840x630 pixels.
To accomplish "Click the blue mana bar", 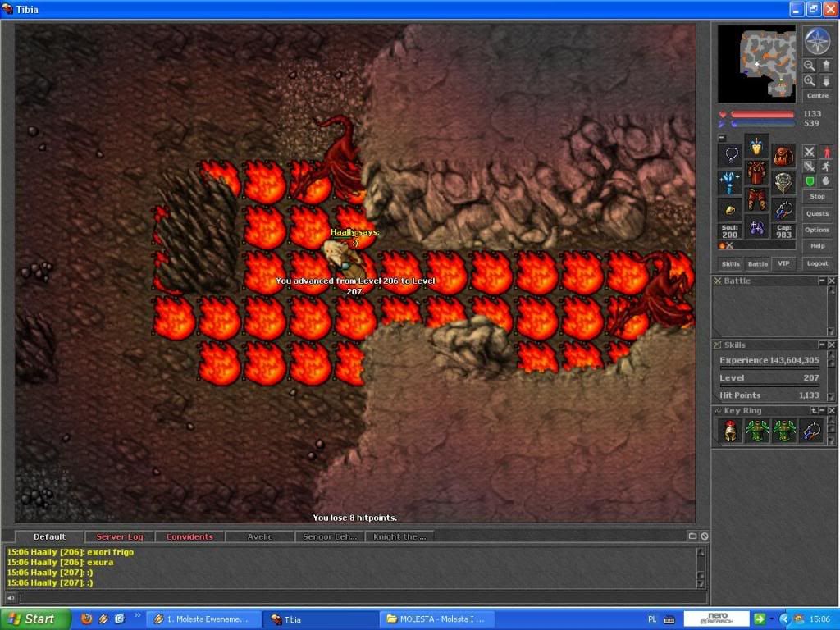I will (x=762, y=124).
